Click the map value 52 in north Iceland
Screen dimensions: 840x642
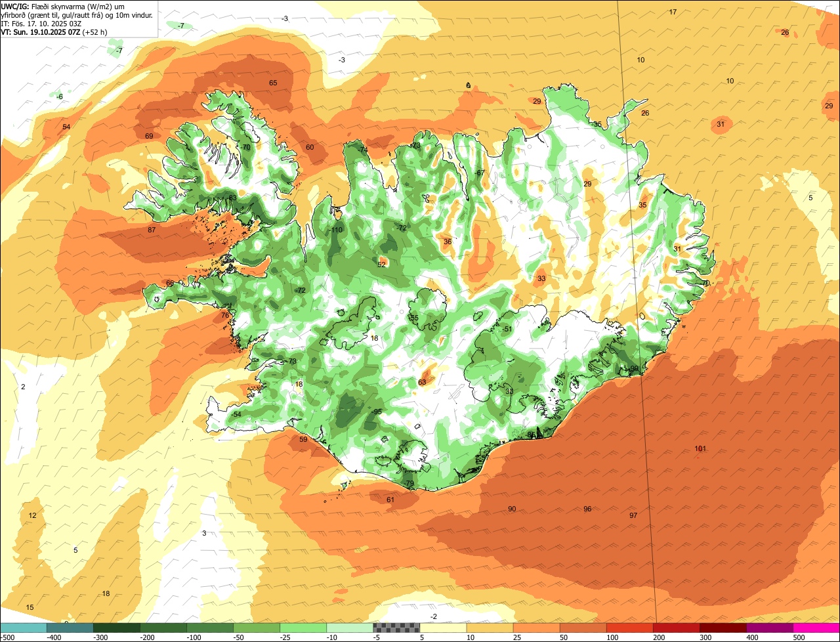pos(381,265)
